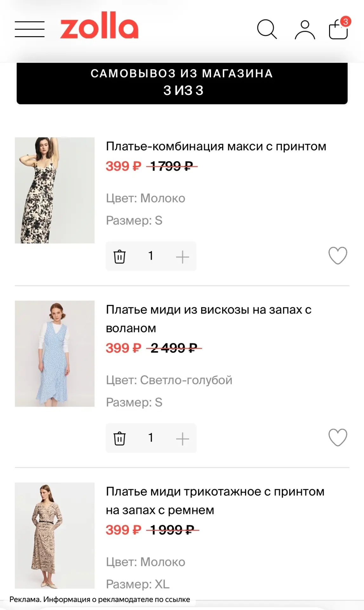The height and width of the screenshot is (610, 364).
Task: Open Платье миди из вискозы title
Action: 208,319
